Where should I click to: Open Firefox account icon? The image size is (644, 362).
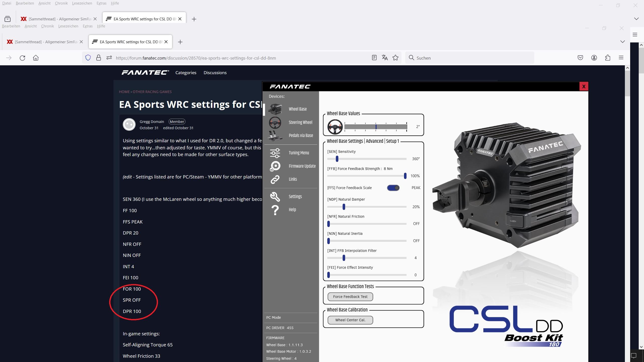(x=594, y=58)
